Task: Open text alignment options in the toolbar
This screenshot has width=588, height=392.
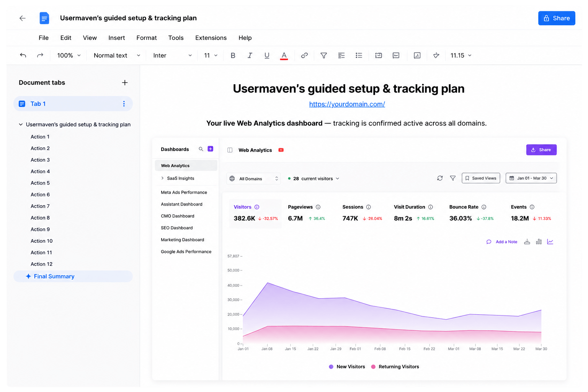Action: coord(341,56)
